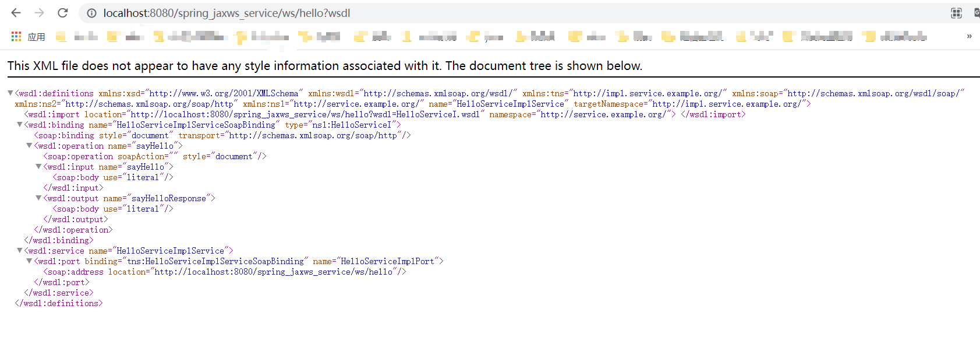Collapse the wsdl:output sayHelloResponse node
Viewport: 980px width, 337px height.
(38, 198)
